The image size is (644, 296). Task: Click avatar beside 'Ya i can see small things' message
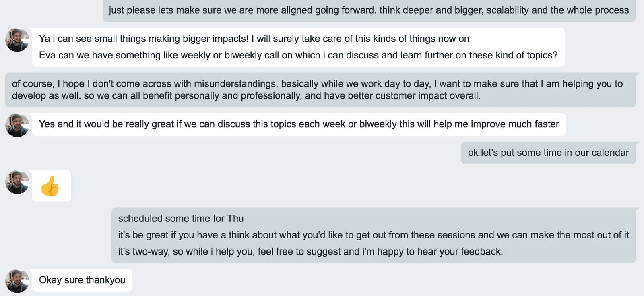tap(17, 40)
